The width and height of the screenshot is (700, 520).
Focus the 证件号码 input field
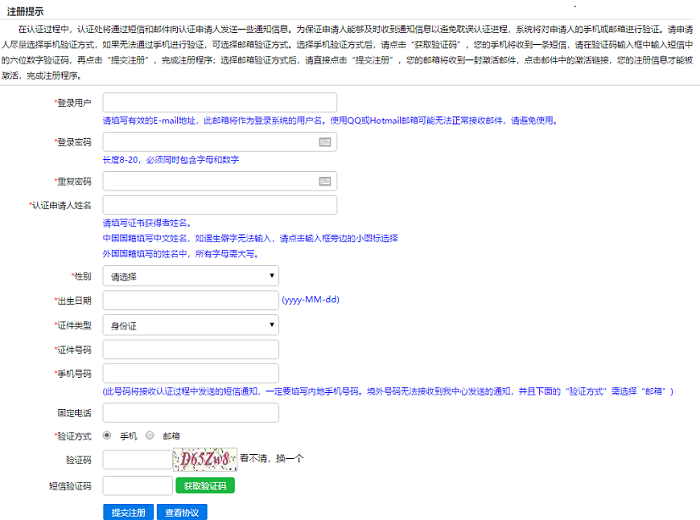point(191,349)
